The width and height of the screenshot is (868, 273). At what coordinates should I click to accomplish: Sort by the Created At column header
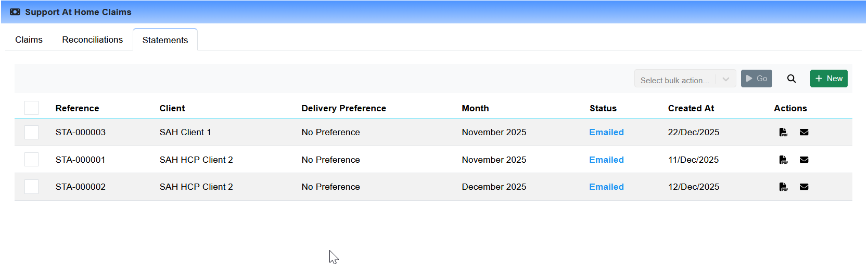(x=691, y=108)
